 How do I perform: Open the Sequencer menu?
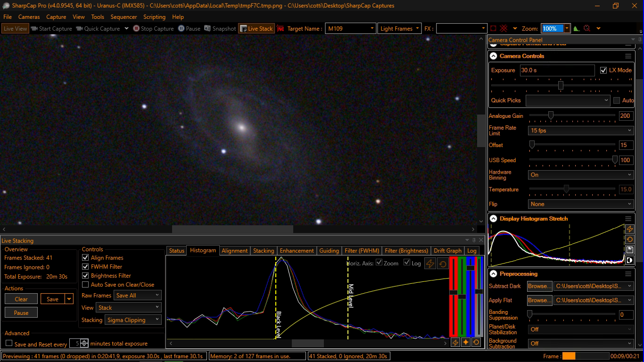[124, 17]
